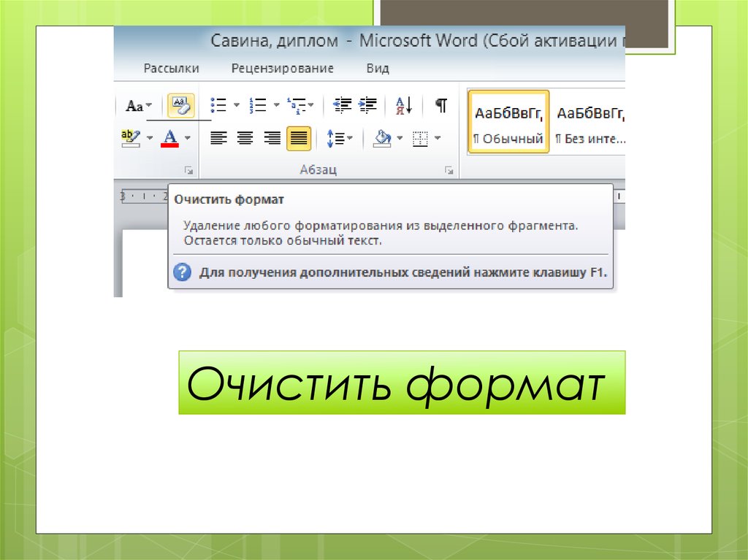Click the numbered list icon
The width and height of the screenshot is (748, 560).
tap(257, 105)
